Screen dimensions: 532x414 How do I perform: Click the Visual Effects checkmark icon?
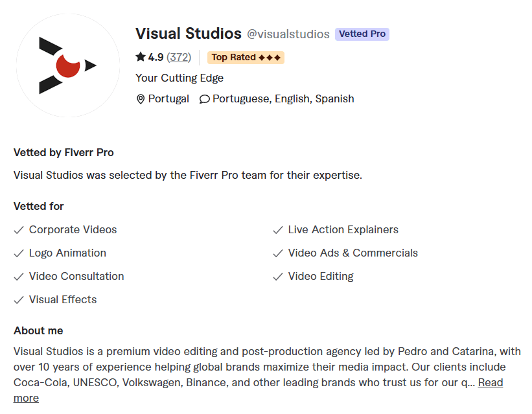[19, 300]
